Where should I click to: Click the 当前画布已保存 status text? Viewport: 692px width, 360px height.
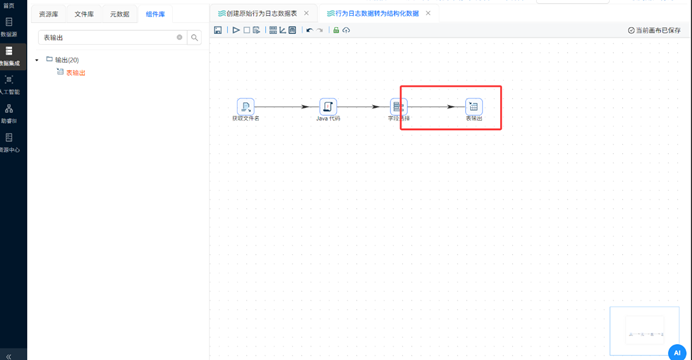point(654,30)
